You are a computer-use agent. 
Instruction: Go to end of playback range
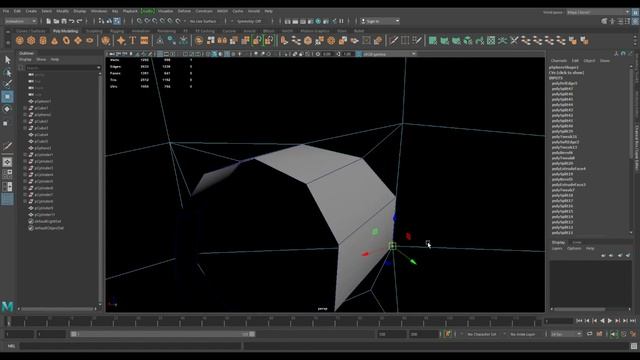tap(633, 321)
